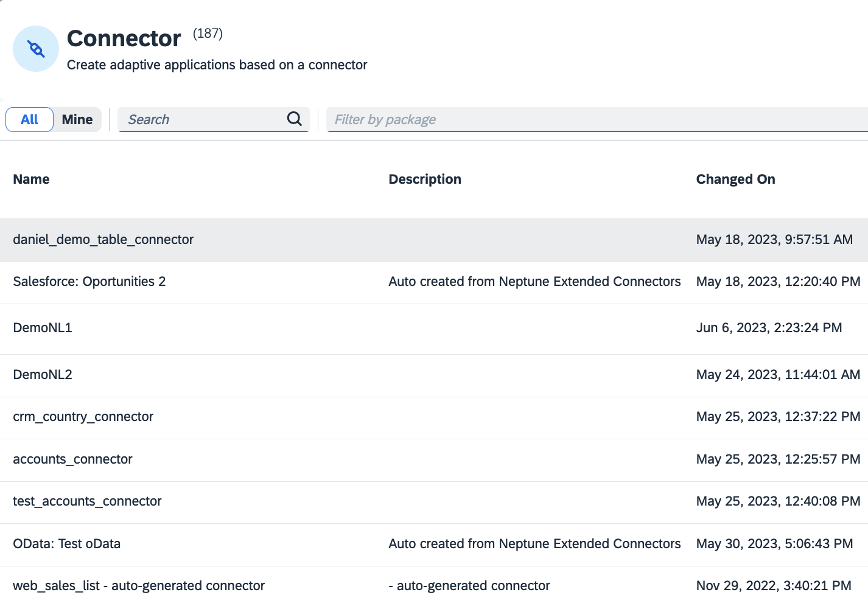
Task: Click the Connector chain-link icon
Action: point(35,48)
